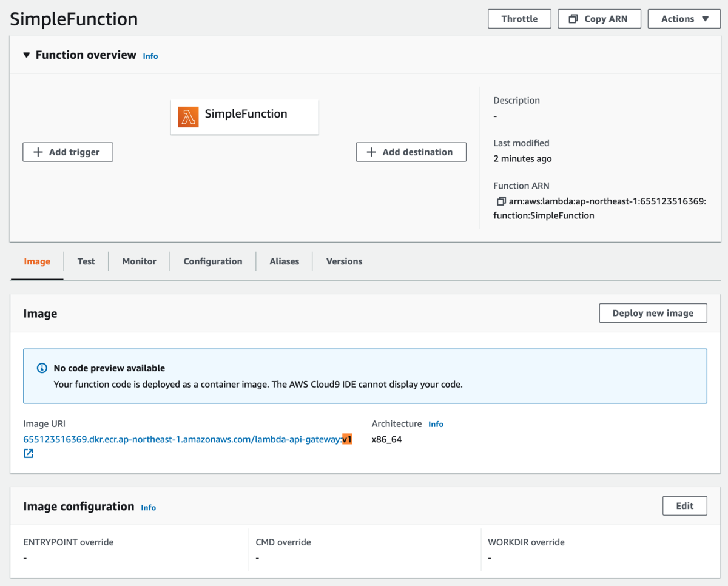Collapse the Function overview section
The width and height of the screenshot is (728, 586).
tap(26, 55)
